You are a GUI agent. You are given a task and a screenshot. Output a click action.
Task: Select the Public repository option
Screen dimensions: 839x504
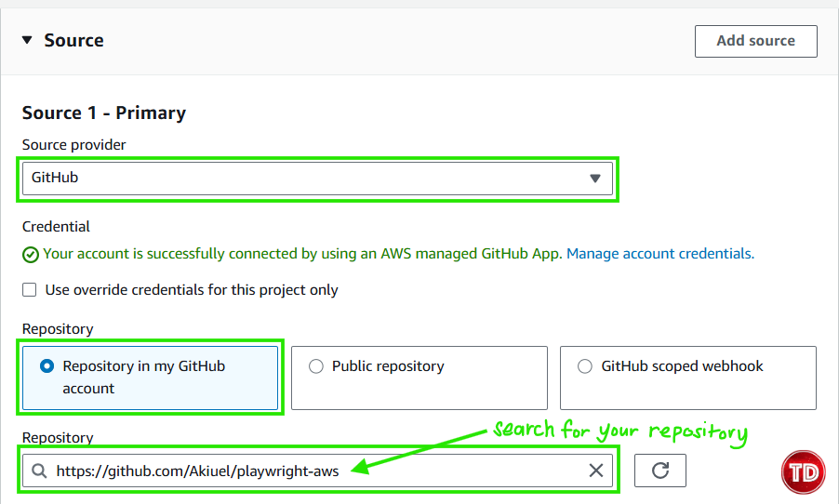coord(419,378)
